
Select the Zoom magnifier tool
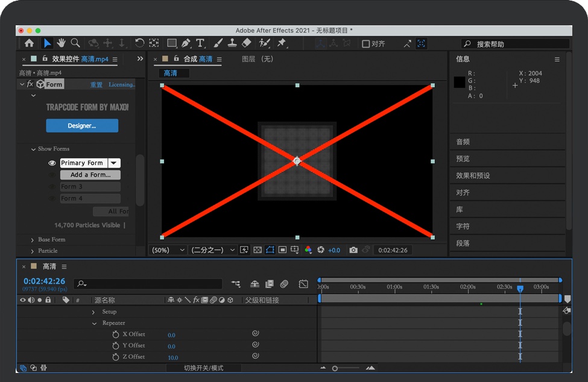tap(75, 43)
